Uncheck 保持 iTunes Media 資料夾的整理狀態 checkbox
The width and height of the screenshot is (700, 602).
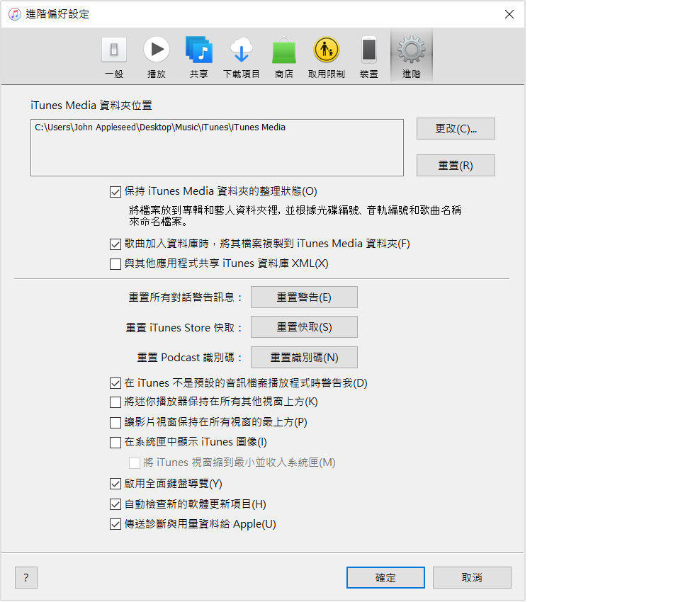click(x=115, y=191)
